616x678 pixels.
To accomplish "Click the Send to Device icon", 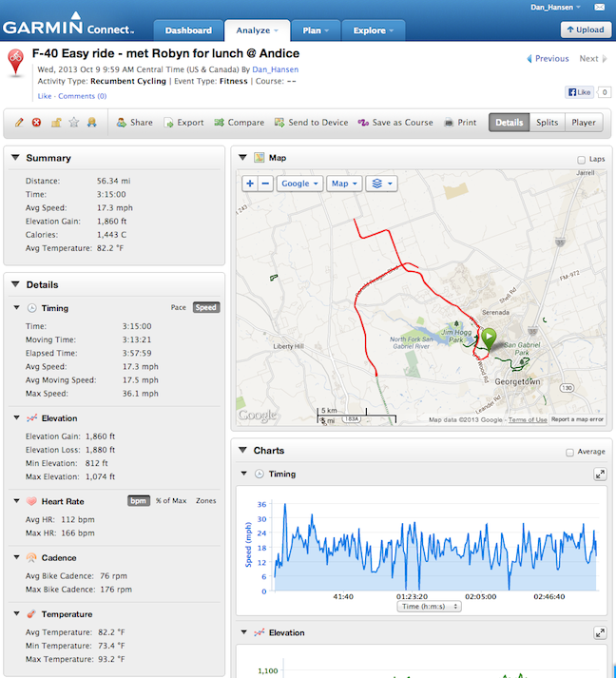I will point(279,123).
